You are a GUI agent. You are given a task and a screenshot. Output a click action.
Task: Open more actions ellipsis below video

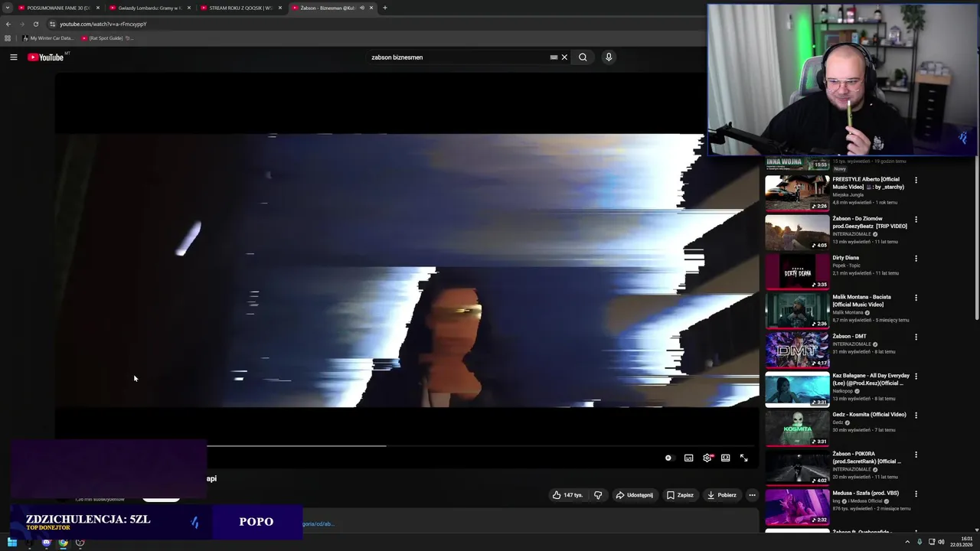(752, 495)
